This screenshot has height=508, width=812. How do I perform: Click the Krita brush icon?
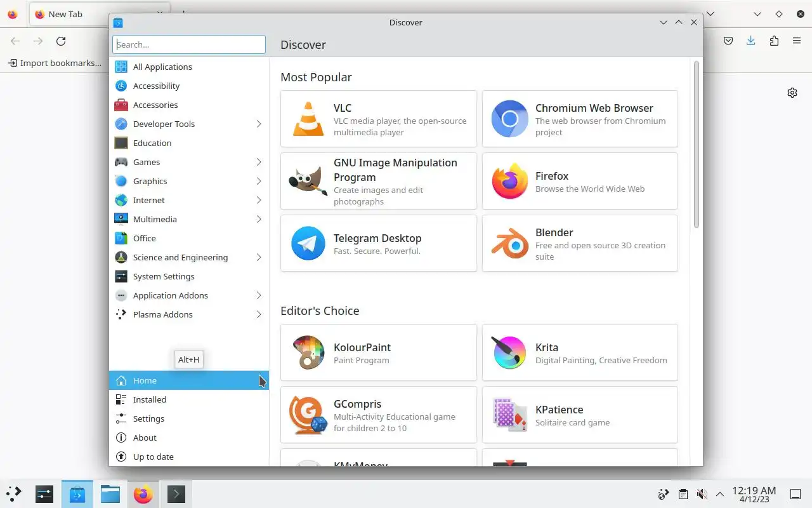point(509,352)
